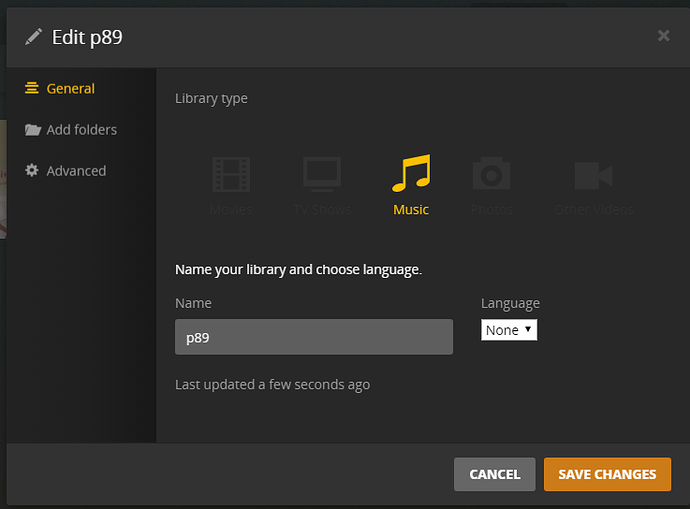The height and width of the screenshot is (509, 690).
Task: Open the Language dropdown set to None
Action: tap(509, 330)
